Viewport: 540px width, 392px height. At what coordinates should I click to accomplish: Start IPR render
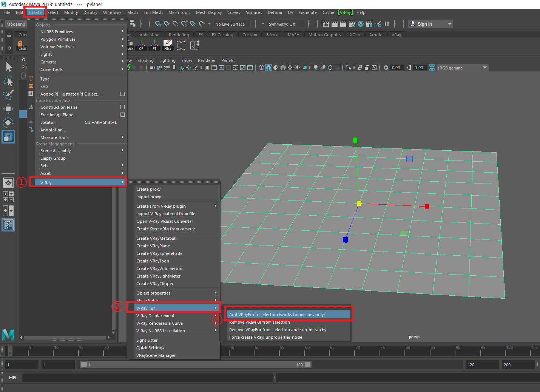click(343, 24)
